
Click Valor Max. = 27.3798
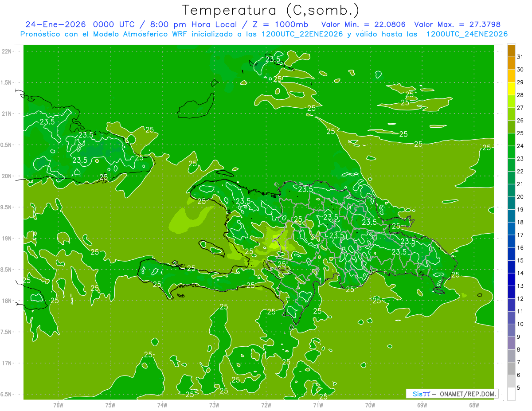[x=458, y=24]
